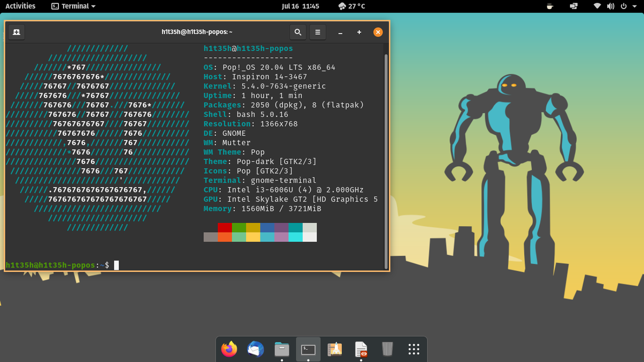This screenshot has height=362, width=644.
Task: Open the weather indicator showing 27 °C
Action: coord(352,6)
